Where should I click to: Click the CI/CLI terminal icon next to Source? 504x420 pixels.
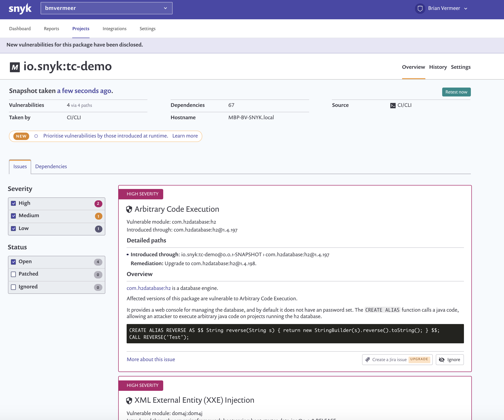point(393,106)
